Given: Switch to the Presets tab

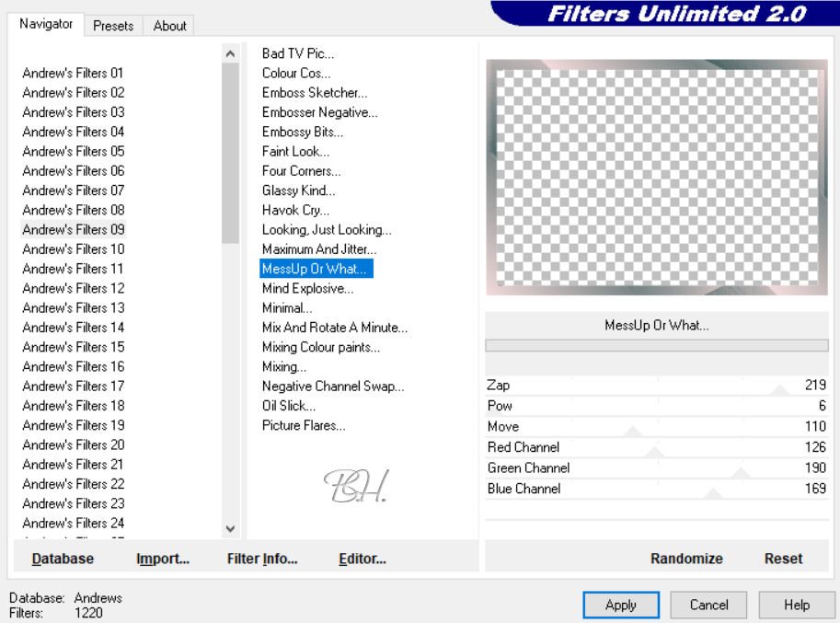Looking at the screenshot, I should pyautogui.click(x=113, y=26).
